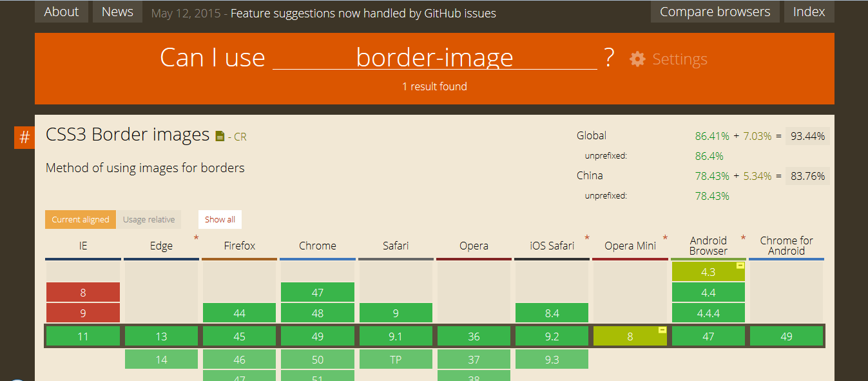The height and width of the screenshot is (381, 868).
Task: Click the # permalink anchor icon
Action: tap(24, 137)
